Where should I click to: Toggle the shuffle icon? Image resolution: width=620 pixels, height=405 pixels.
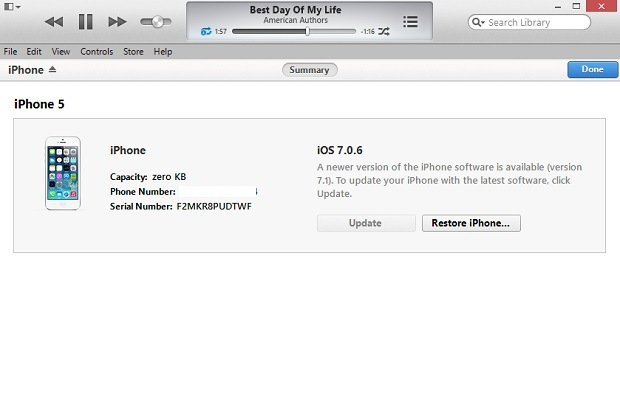coord(384,31)
